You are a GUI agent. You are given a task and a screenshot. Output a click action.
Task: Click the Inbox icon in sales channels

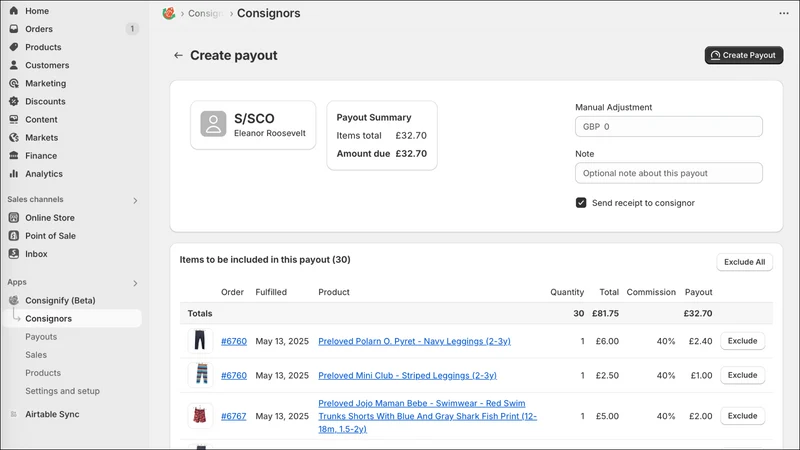pyautogui.click(x=14, y=254)
